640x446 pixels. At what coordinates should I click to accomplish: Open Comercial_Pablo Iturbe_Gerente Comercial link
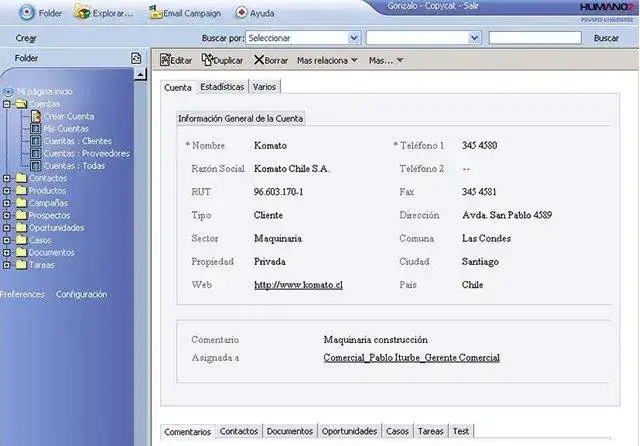411,358
